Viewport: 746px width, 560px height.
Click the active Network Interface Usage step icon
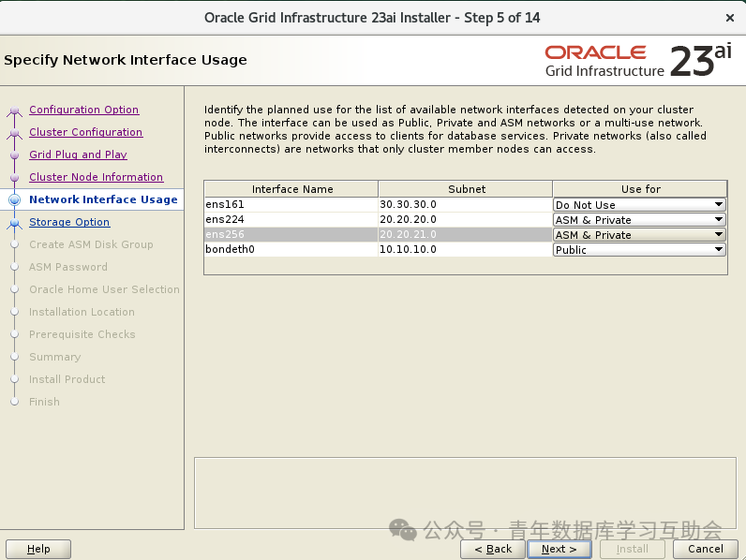click(x=15, y=199)
